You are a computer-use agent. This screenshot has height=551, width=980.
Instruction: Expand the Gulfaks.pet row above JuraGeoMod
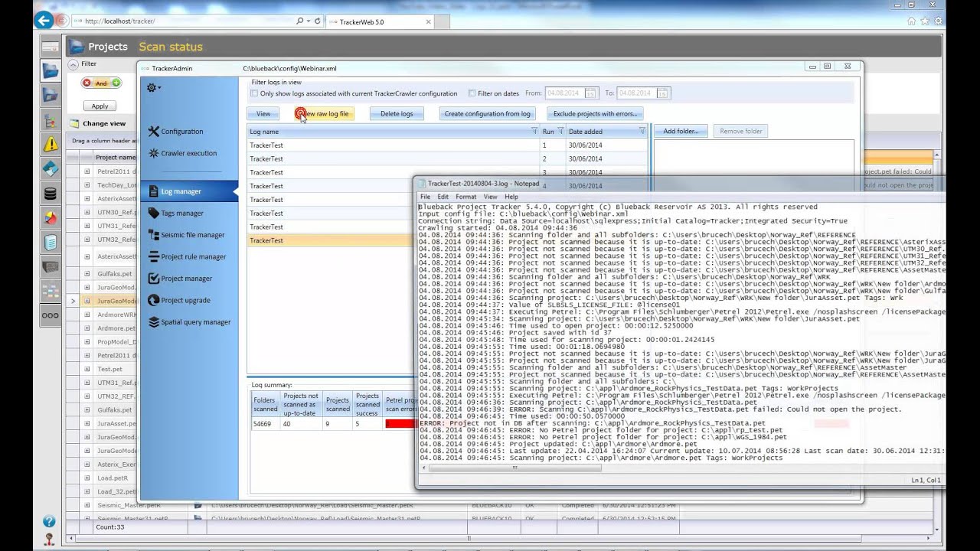[x=87, y=274]
